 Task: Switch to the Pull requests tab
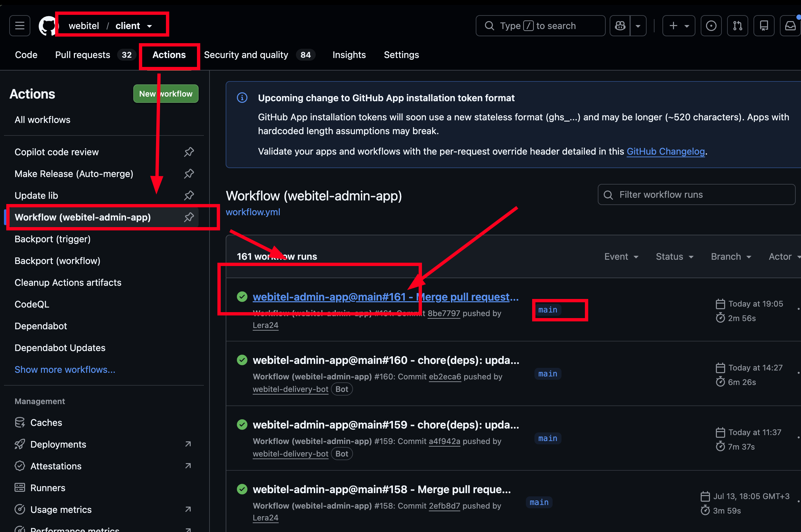(95, 55)
